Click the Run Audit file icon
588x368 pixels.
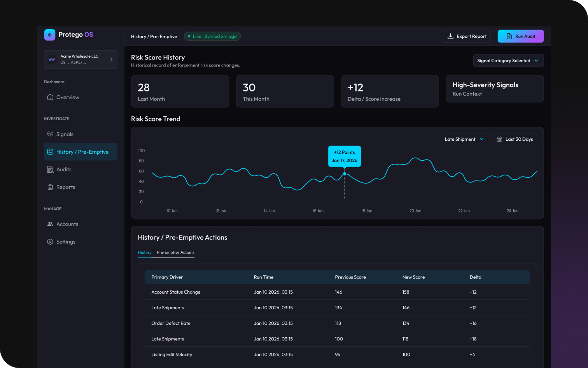pyautogui.click(x=509, y=36)
